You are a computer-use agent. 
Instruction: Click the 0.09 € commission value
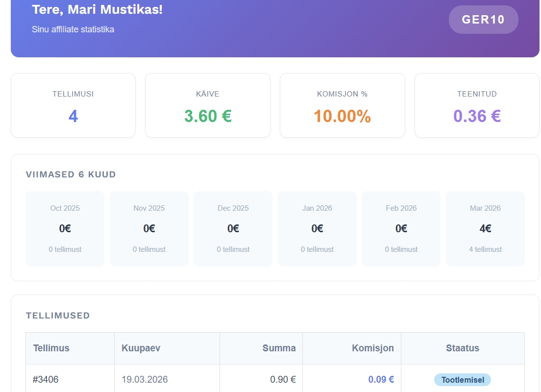[x=381, y=380]
